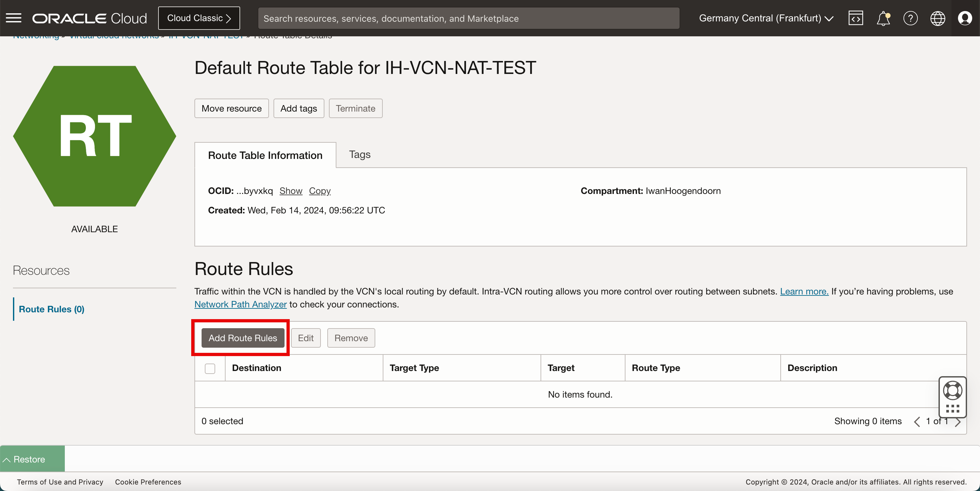Open the Cloud Shell developer tools icon

tap(855, 18)
